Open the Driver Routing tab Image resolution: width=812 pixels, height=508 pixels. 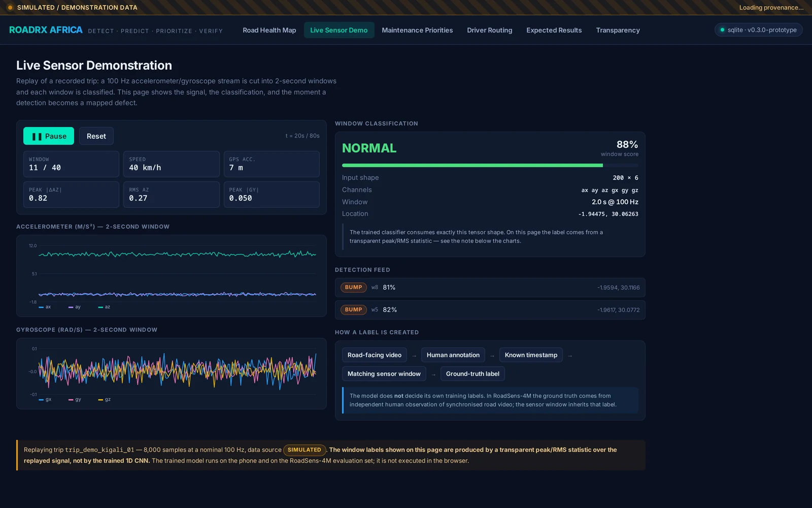[490, 30]
